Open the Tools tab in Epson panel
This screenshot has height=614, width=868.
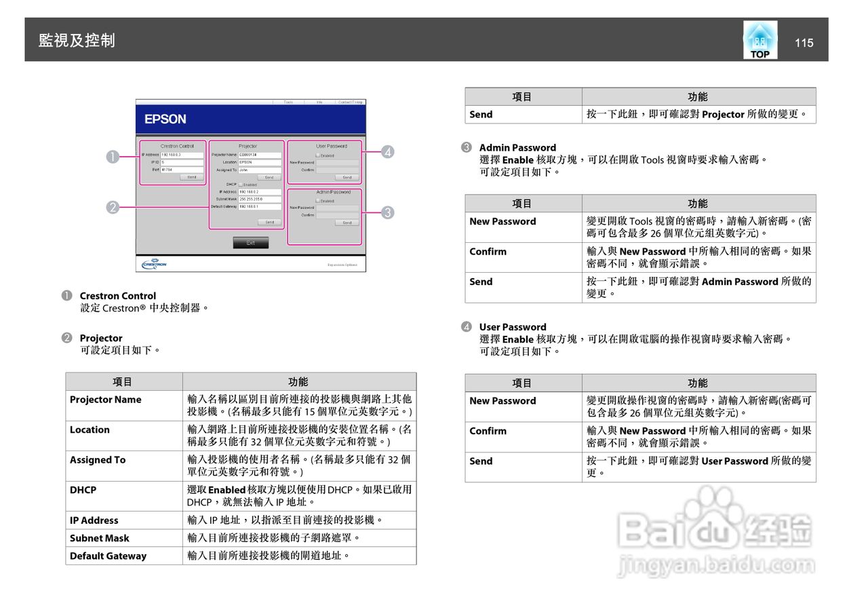pyautogui.click(x=288, y=102)
